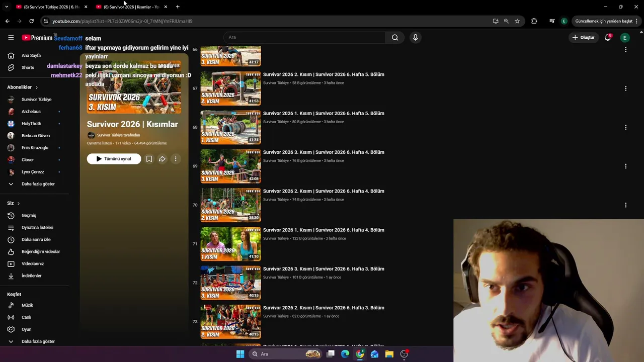Open File Explorer from taskbar
The height and width of the screenshot is (362, 644).
[x=389, y=354]
